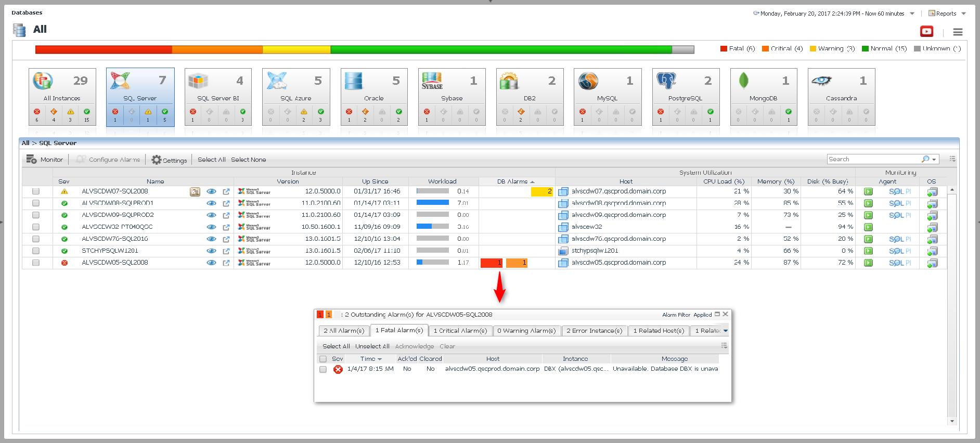
Task: Open the hamburger menu icon
Action: tap(958, 32)
